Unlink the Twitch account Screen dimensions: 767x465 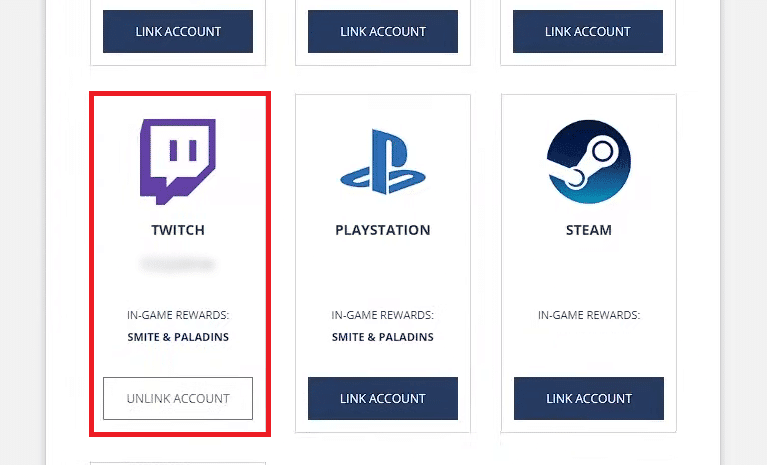[178, 398]
